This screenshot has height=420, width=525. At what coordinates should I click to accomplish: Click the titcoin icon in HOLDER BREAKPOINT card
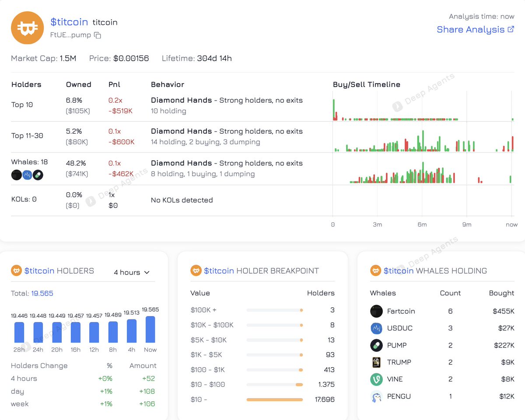(x=196, y=271)
